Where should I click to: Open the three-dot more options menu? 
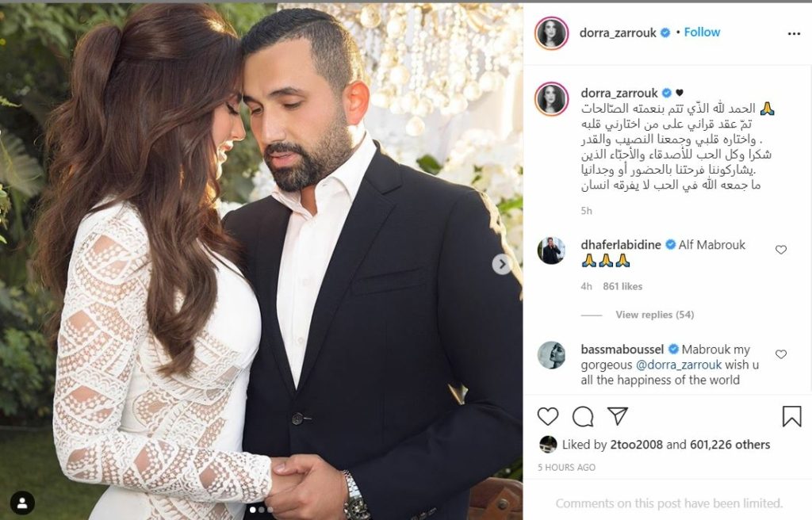794,33
